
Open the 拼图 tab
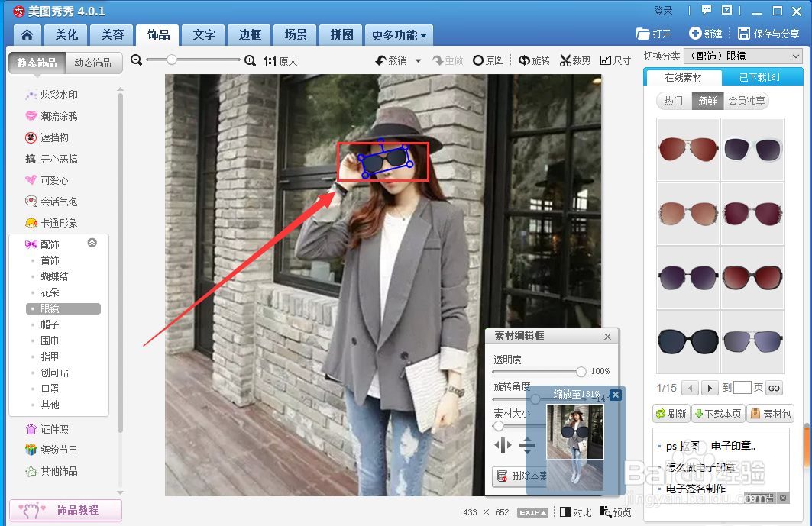[341, 34]
